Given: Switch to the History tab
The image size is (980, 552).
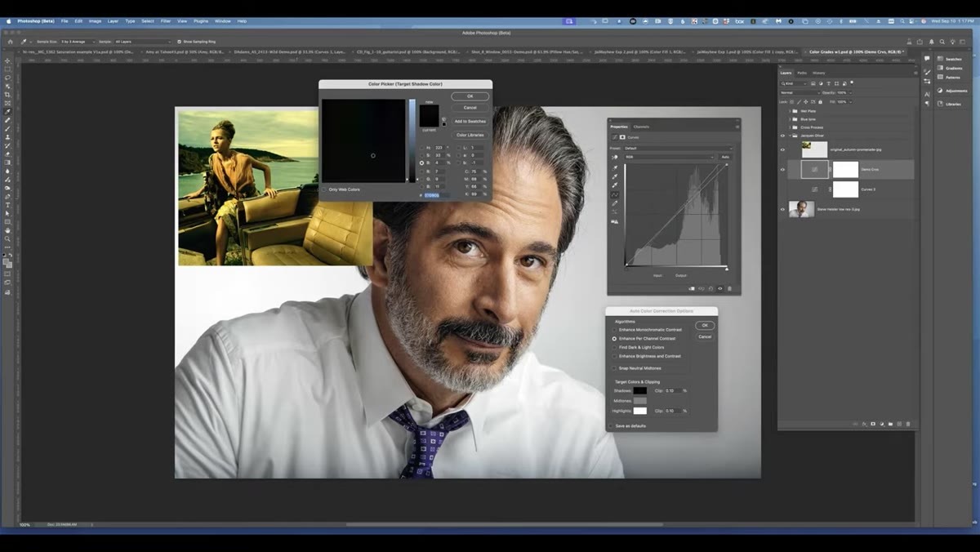Looking at the screenshot, I should (818, 73).
